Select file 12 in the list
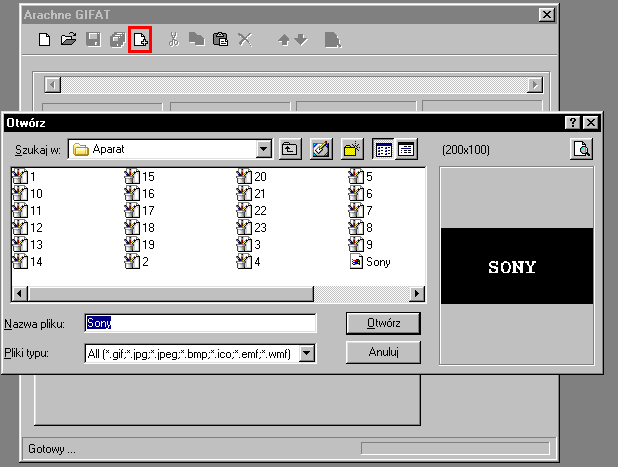 (28, 227)
